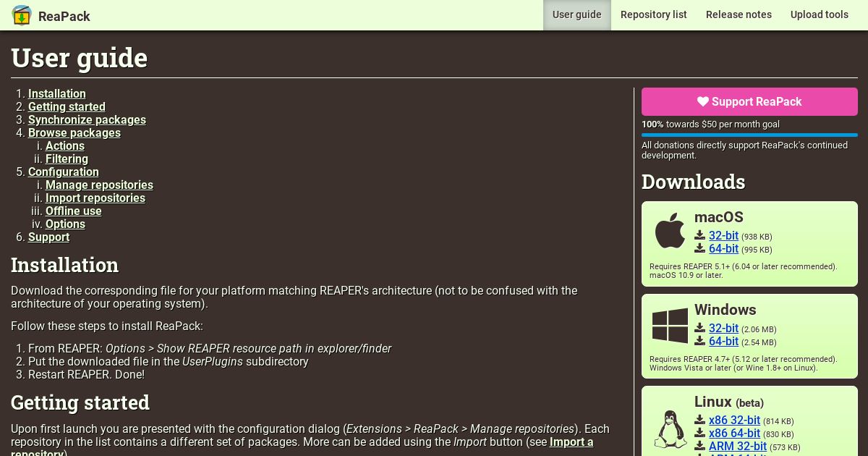This screenshot has width=868, height=456.
Task: Click the '(2.54 MB)' file size text
Action: tap(759, 342)
